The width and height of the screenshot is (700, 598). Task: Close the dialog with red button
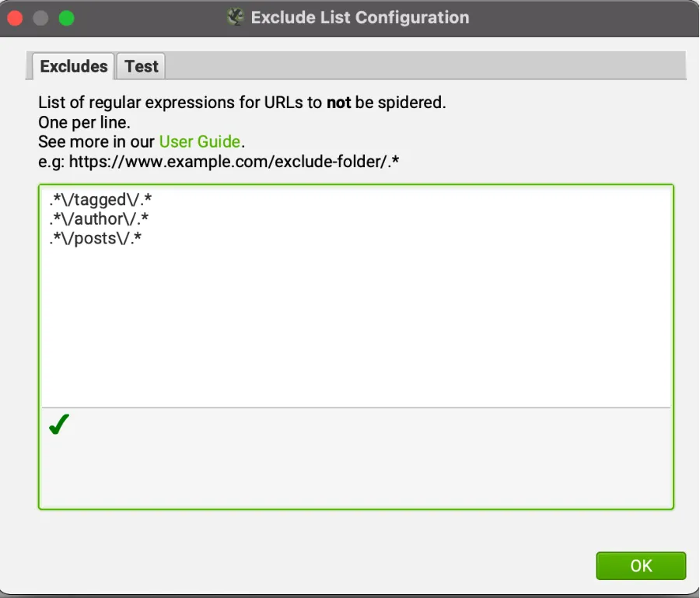coord(15,17)
